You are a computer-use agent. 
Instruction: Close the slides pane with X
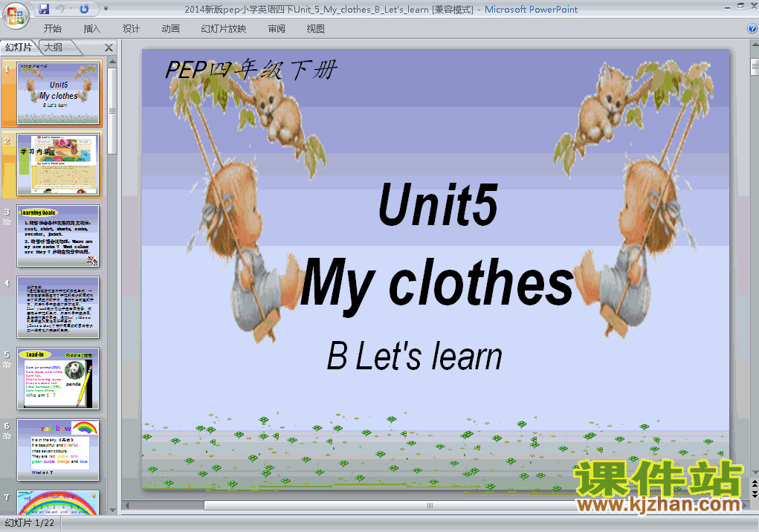(109, 48)
